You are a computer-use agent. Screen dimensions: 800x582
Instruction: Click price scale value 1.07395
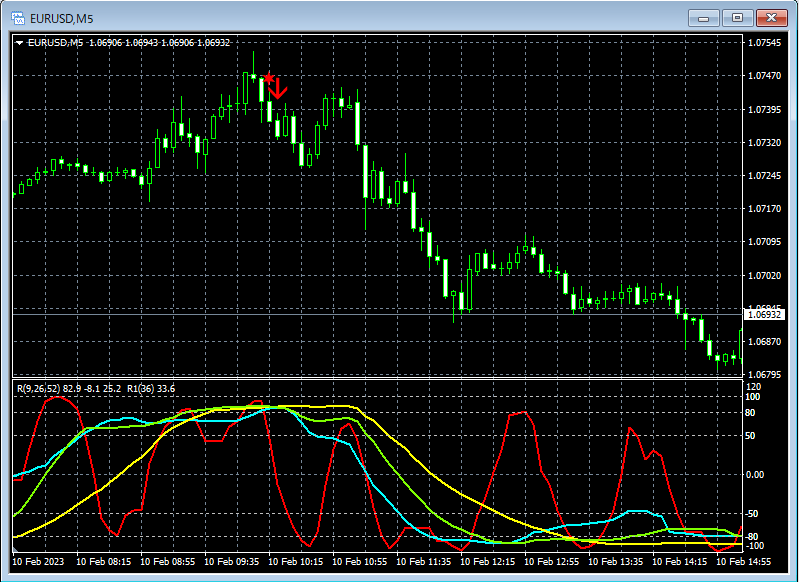(764, 110)
